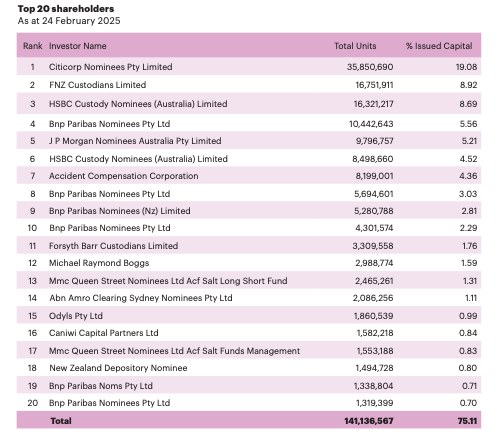
Task: Click the 'Rank' column header
Action: click(x=32, y=46)
